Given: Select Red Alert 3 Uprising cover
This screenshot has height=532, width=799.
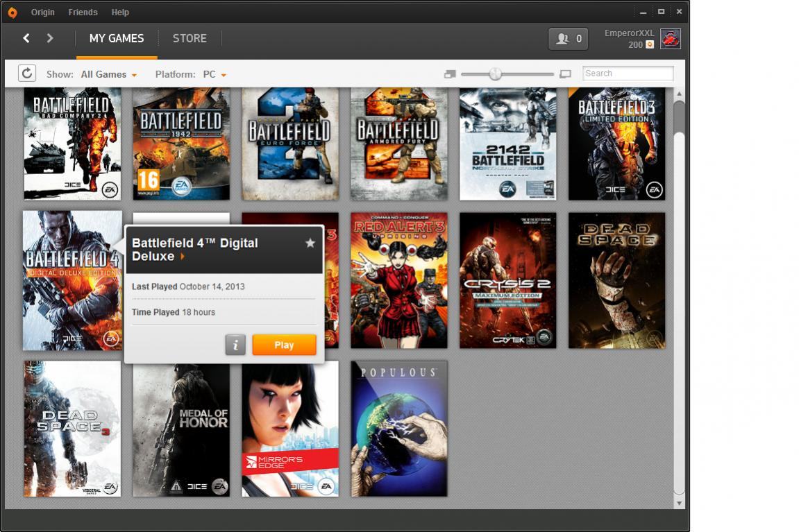Looking at the screenshot, I should (399, 280).
